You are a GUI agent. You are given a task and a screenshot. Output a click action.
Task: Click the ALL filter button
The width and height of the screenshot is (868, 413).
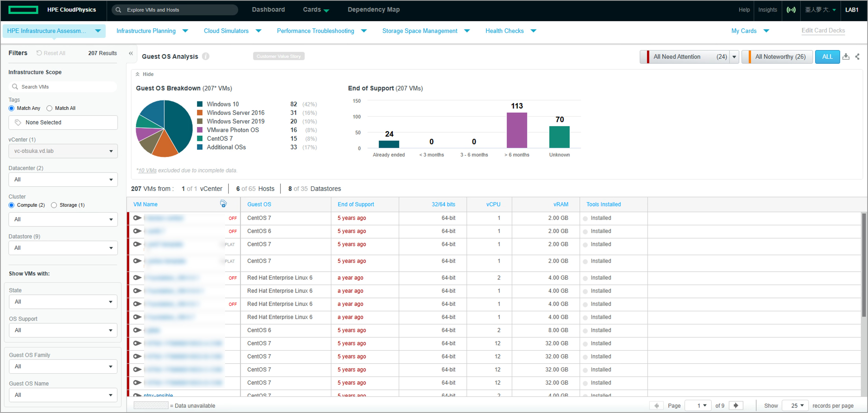pyautogui.click(x=827, y=57)
